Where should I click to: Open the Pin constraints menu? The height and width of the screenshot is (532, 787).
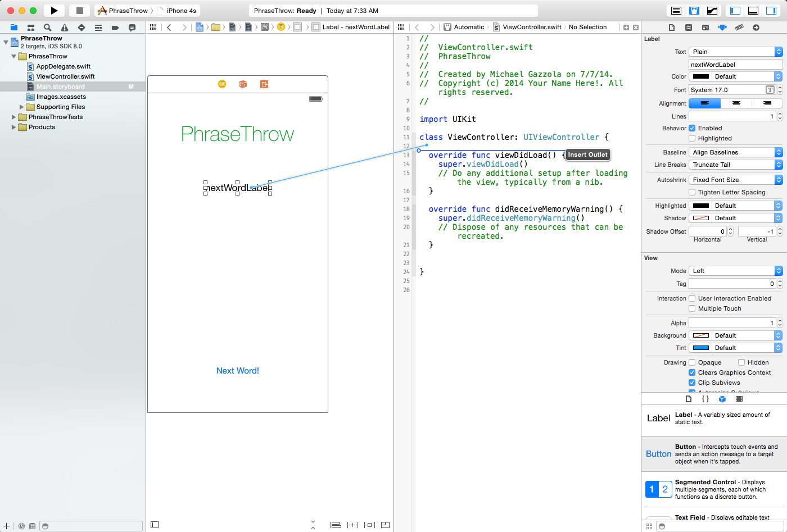[352, 525]
